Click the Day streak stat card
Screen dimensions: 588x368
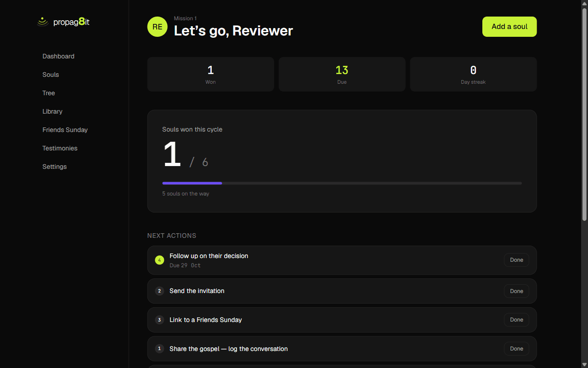pyautogui.click(x=473, y=74)
